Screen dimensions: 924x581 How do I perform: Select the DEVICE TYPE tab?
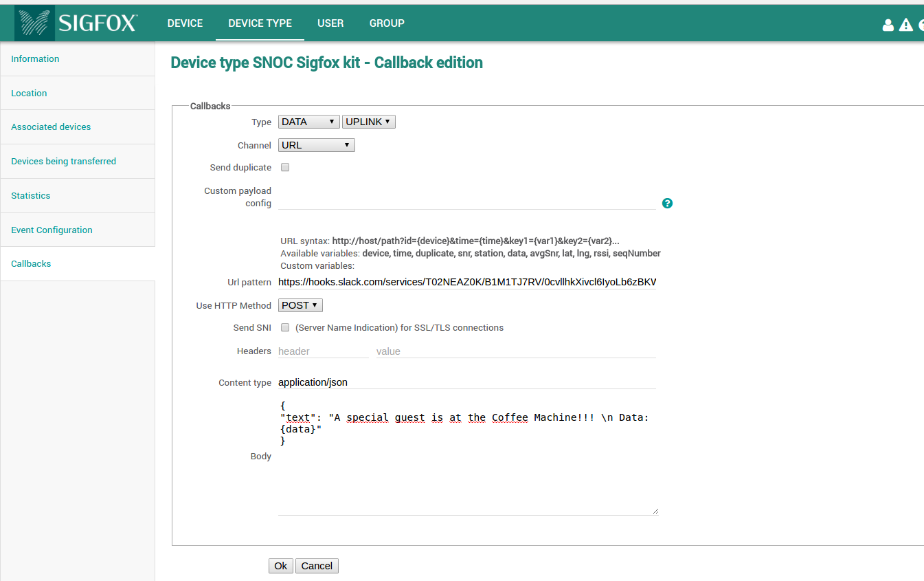pos(260,23)
